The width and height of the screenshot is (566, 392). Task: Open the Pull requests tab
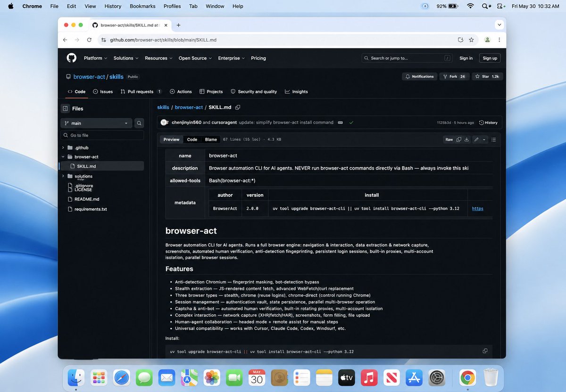141,91
